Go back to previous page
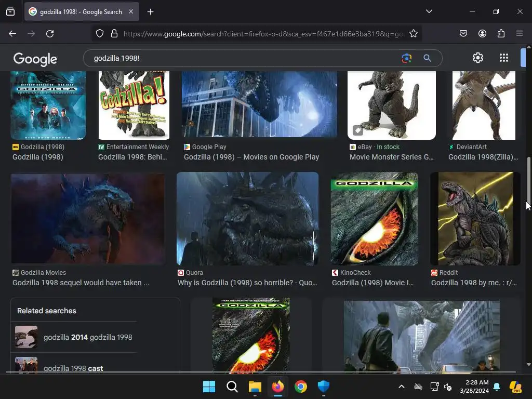Viewport: 532px width, 399px height. 12,34
